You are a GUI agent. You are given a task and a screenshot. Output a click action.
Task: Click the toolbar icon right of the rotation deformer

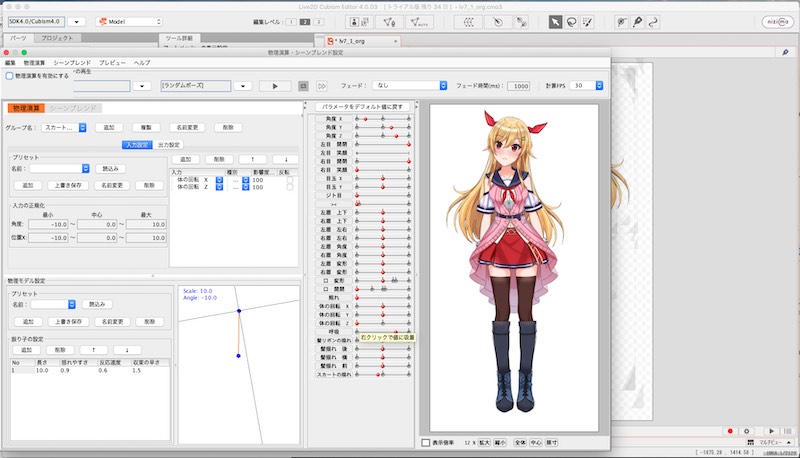pos(521,22)
